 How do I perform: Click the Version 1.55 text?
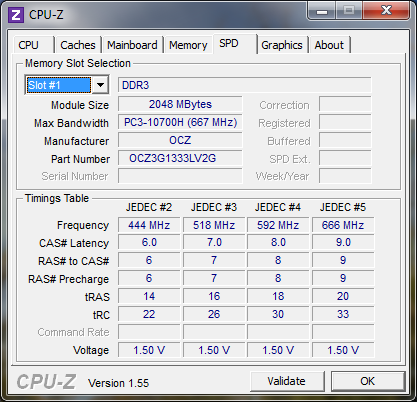coord(118,383)
